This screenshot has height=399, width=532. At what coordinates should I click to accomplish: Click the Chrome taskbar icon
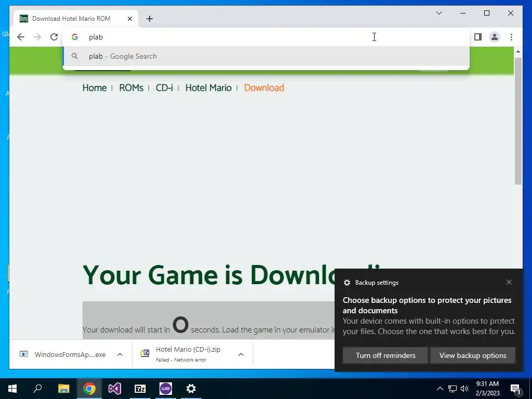(89, 389)
